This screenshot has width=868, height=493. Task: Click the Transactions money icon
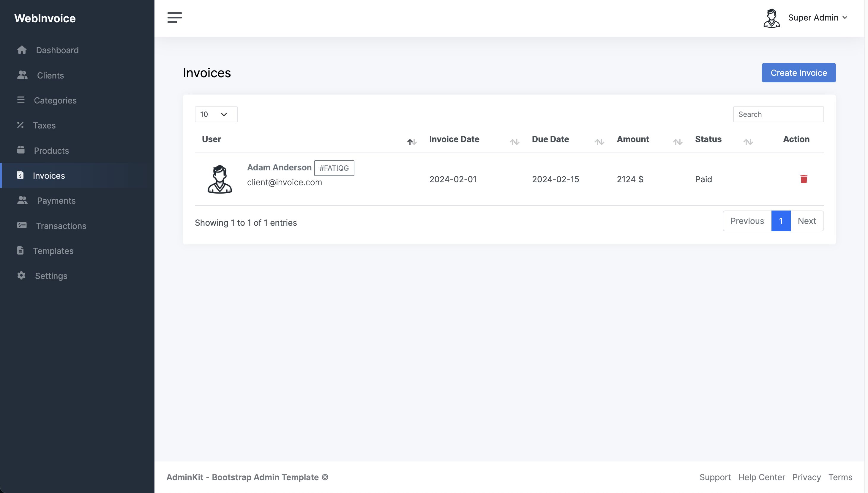click(x=22, y=225)
